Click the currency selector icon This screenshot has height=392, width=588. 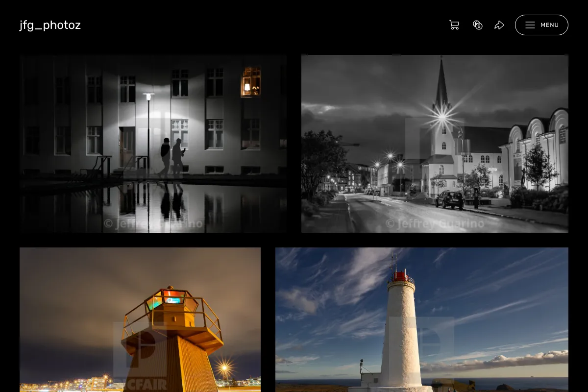pos(478,25)
